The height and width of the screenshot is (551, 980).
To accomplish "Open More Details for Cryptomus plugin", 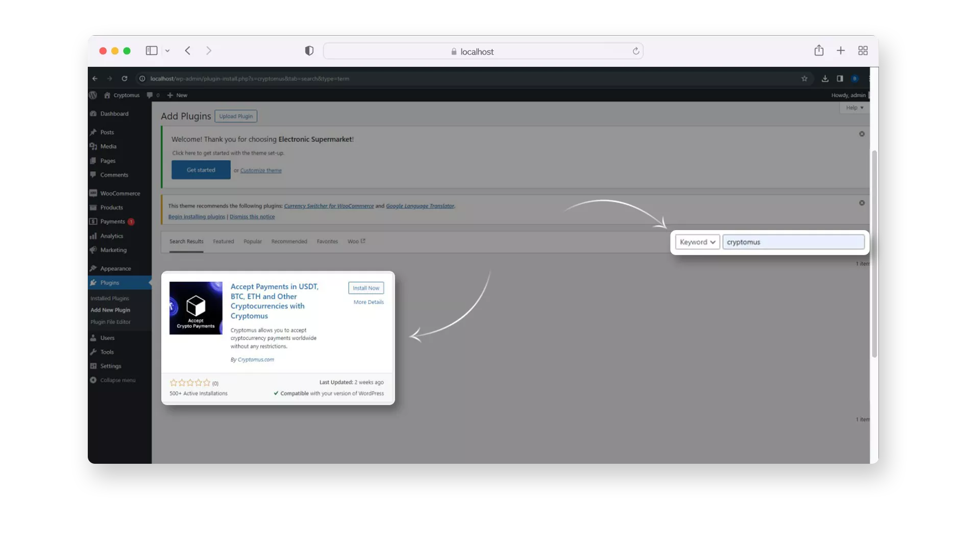I will [x=369, y=302].
